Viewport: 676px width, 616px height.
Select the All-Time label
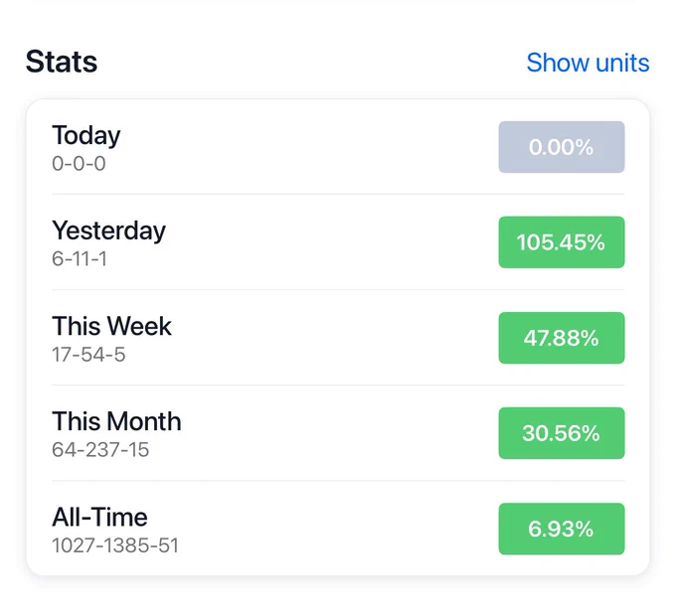(x=99, y=517)
